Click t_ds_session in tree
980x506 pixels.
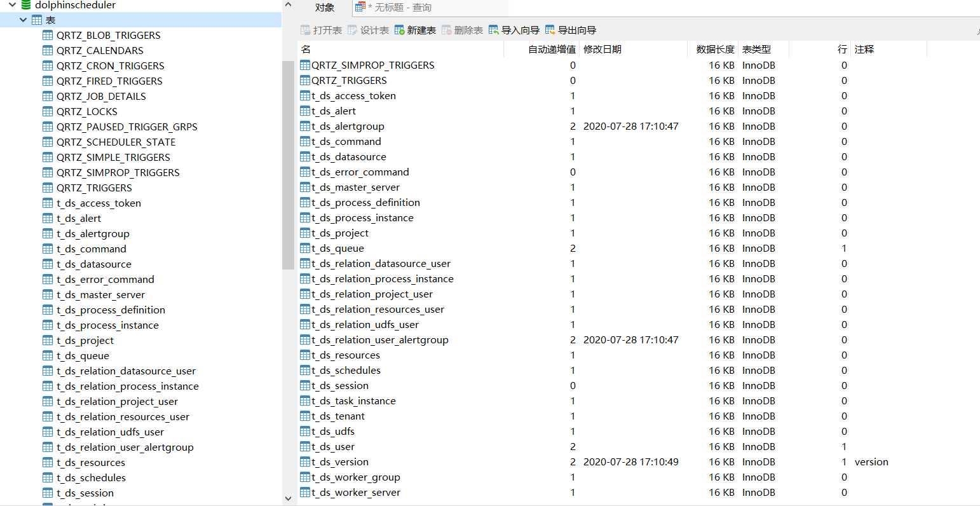click(x=85, y=493)
